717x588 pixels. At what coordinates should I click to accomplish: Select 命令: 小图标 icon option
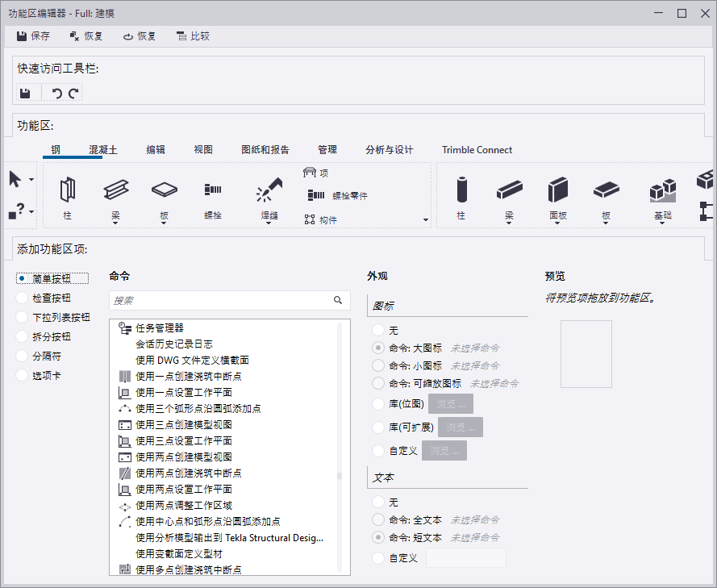pos(377,365)
